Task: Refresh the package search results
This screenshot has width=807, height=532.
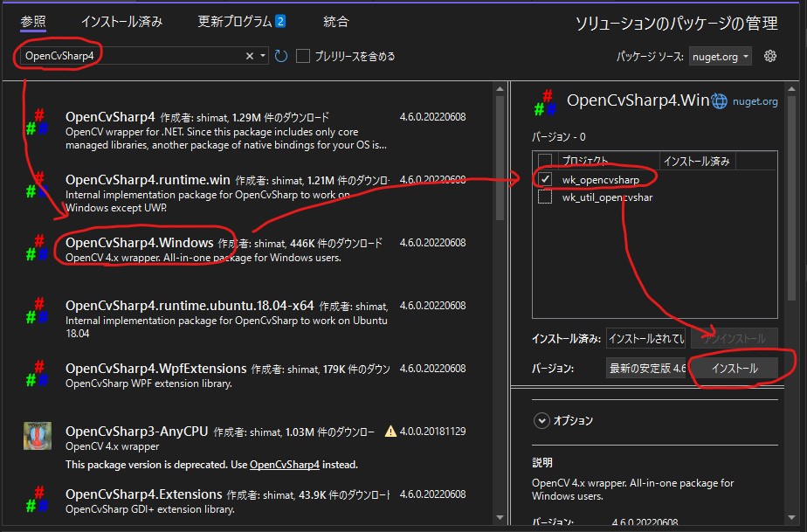Action: coord(281,56)
